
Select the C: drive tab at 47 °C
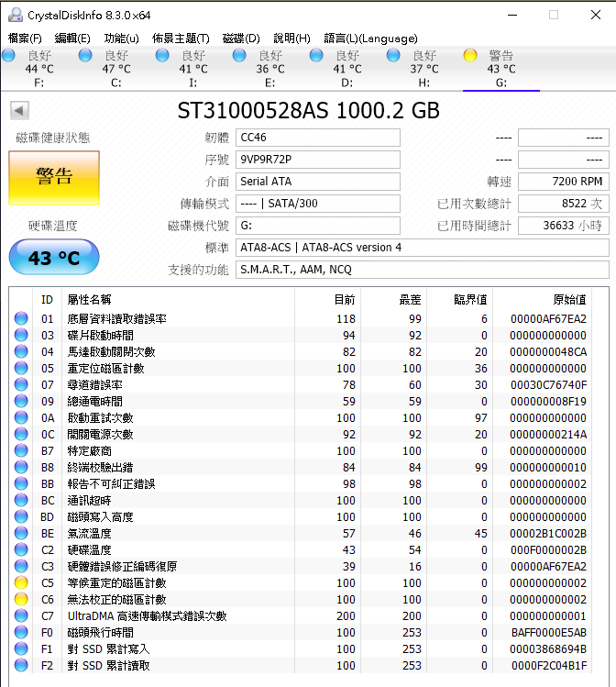[x=116, y=69]
